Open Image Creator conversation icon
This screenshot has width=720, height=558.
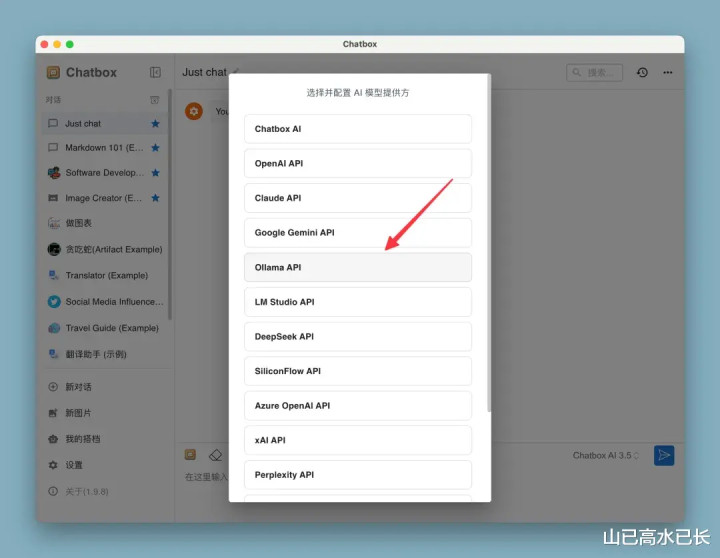point(53,198)
